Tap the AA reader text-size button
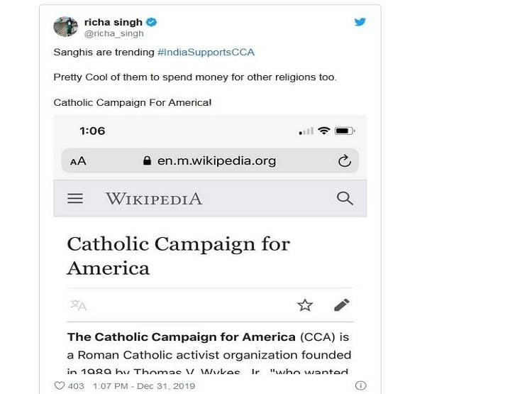This screenshot has height=394, width=532. pos(78,161)
